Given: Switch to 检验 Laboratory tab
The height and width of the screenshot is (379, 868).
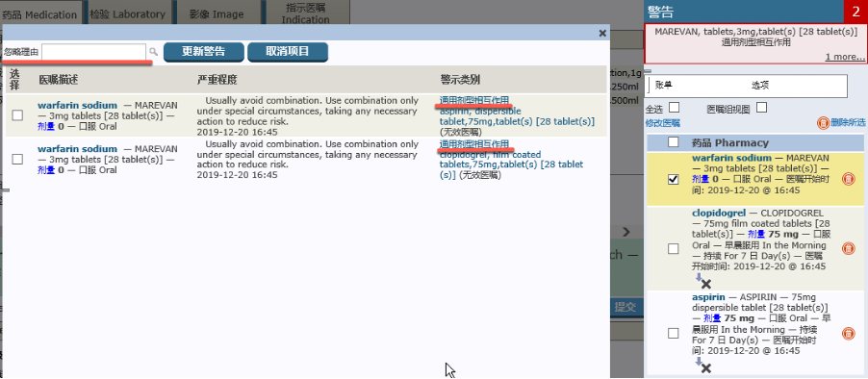Looking at the screenshot, I should [127, 14].
